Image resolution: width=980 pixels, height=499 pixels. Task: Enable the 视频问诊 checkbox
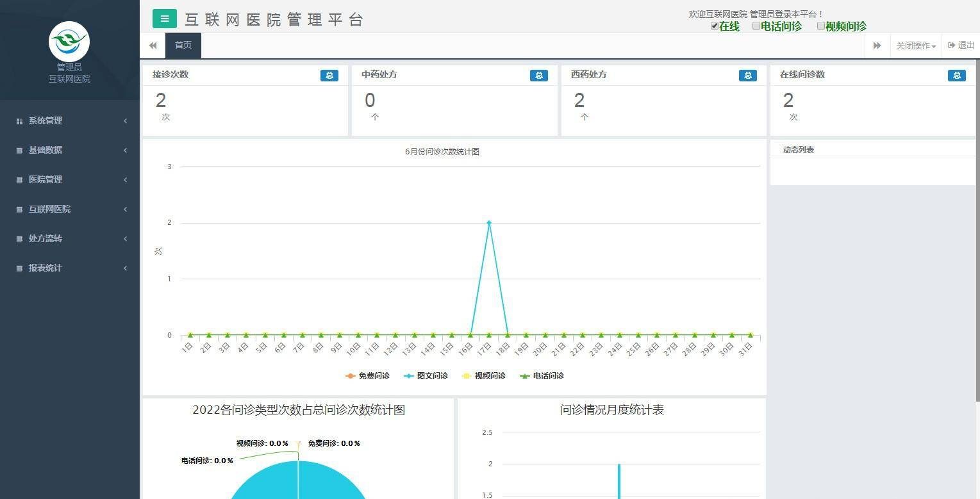tap(820, 26)
